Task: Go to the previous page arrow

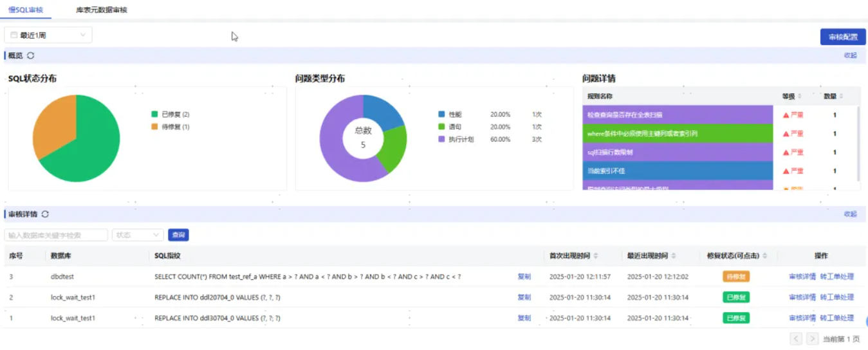Action: [x=796, y=338]
